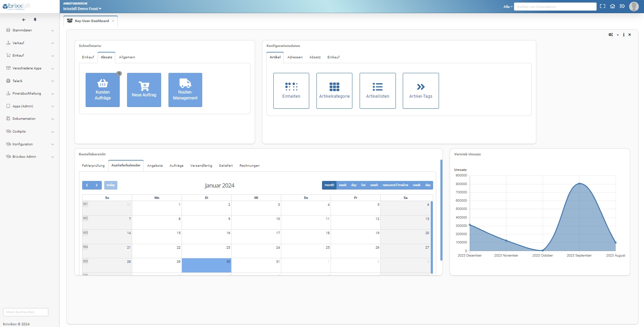
Task: Open the Angebote tab
Action: tap(155, 166)
